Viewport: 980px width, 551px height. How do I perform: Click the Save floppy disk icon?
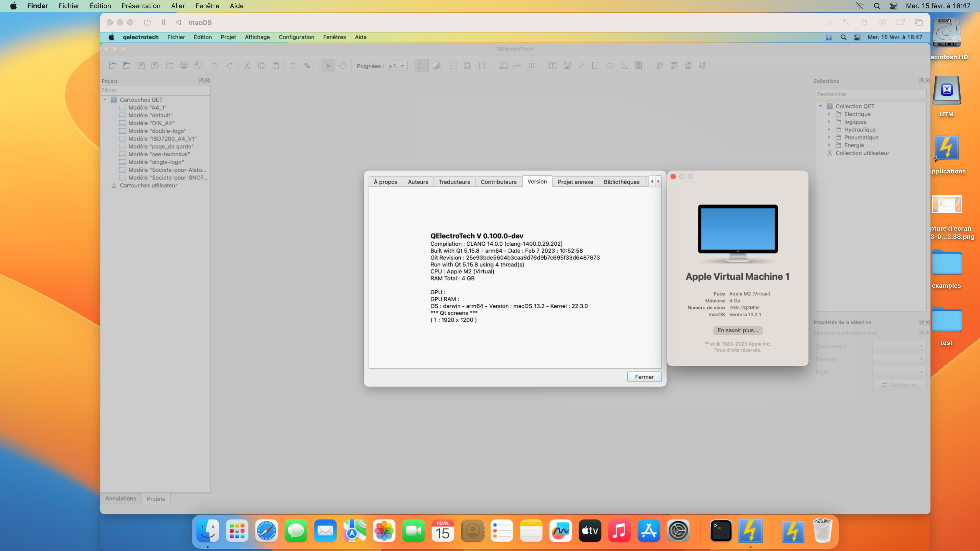(x=141, y=65)
